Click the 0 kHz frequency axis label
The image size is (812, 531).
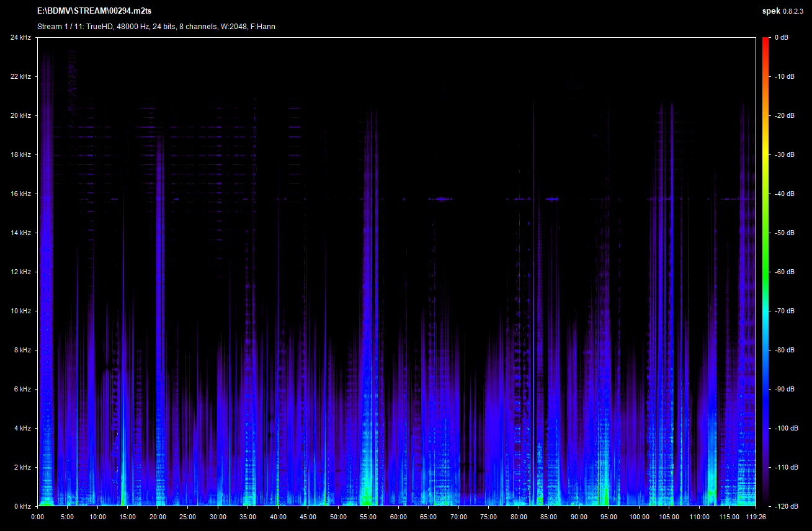pyautogui.click(x=22, y=506)
